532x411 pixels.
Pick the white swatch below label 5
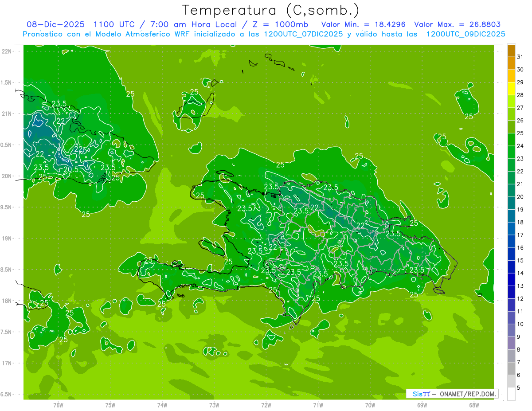[511, 394]
